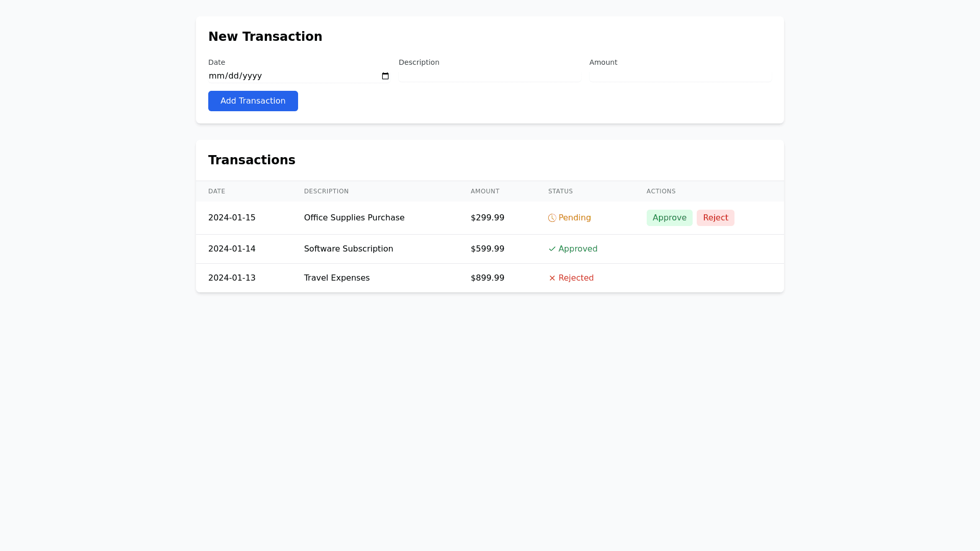Click the Status column header
The image size is (980, 551).
coord(560,191)
